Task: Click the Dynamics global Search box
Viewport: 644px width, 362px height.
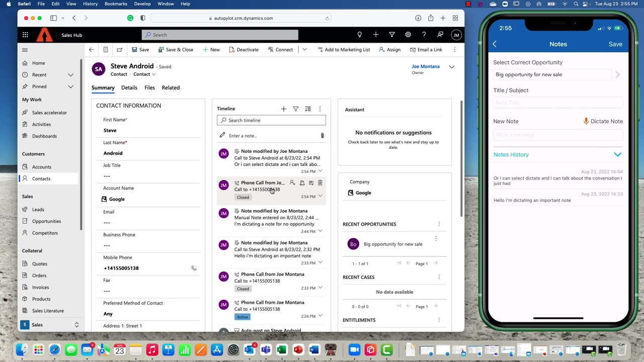Action: (220, 35)
